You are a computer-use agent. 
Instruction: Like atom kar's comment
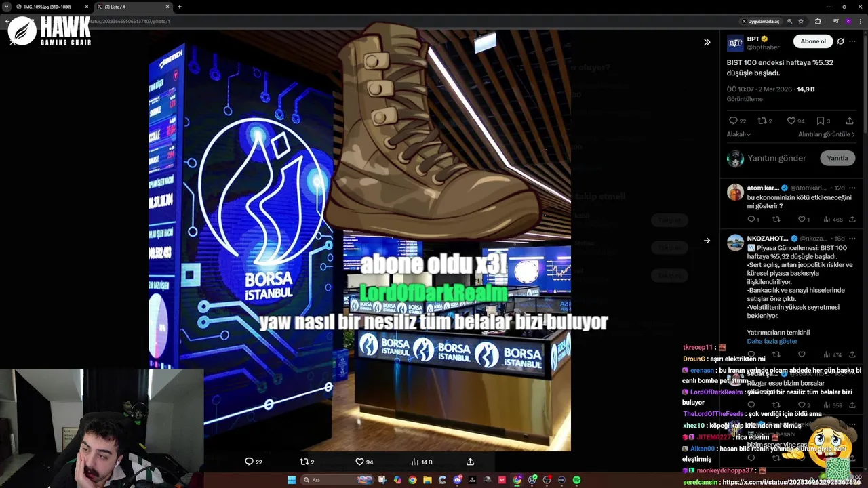(802, 219)
